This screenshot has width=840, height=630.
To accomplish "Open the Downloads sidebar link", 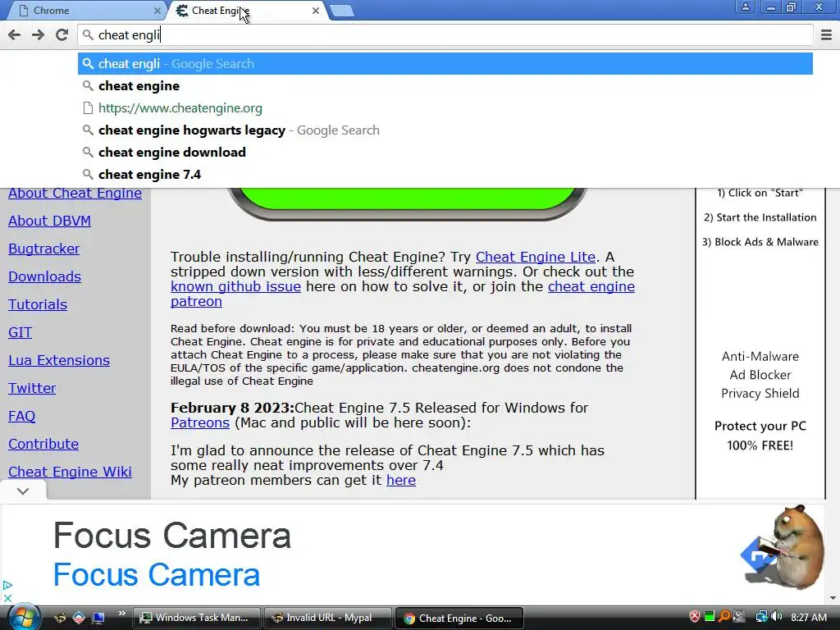I will tap(44, 276).
